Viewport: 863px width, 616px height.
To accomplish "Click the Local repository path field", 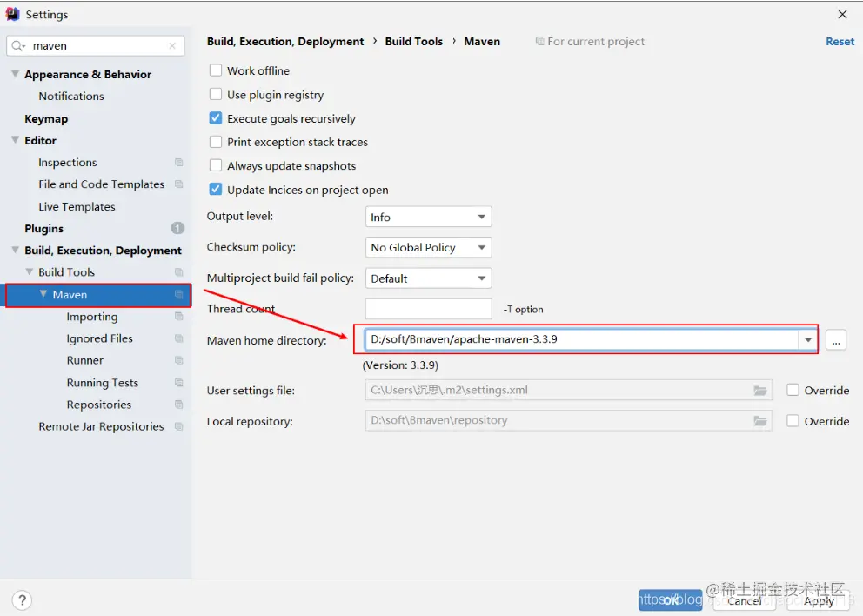I will pos(568,421).
